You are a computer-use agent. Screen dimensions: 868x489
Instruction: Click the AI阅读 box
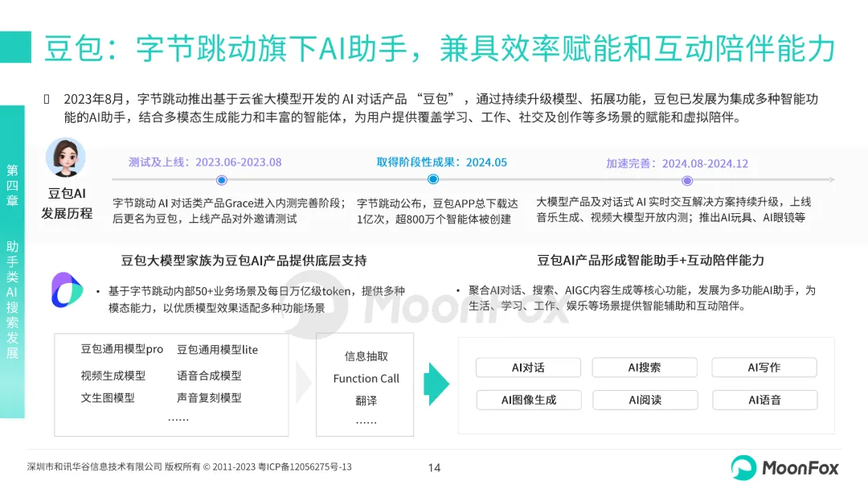[x=645, y=400]
